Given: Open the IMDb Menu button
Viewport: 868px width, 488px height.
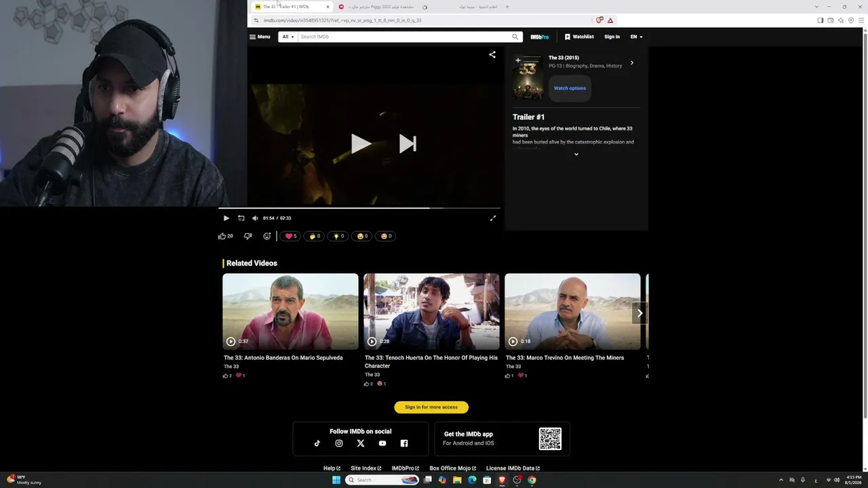Looking at the screenshot, I should click(260, 37).
